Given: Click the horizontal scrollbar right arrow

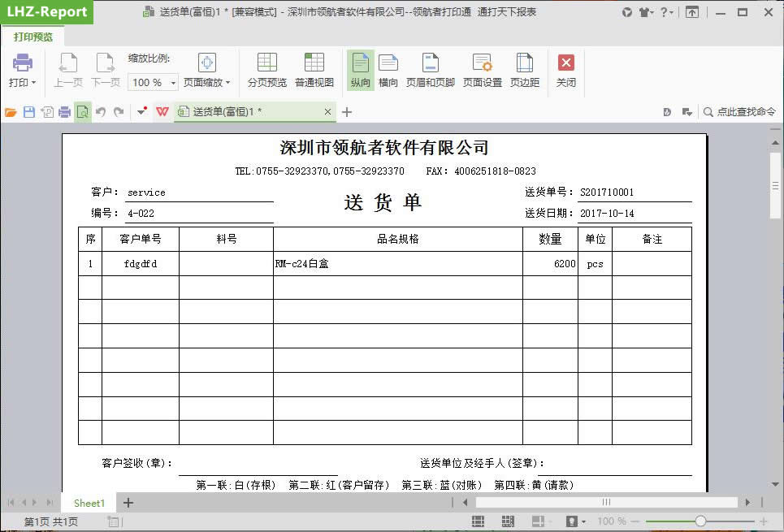Looking at the screenshot, I should [747, 503].
